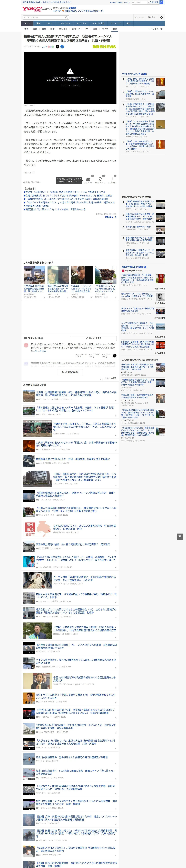Select the オリジナル navigation tab
186x868 pixels.
tap(81, 24)
